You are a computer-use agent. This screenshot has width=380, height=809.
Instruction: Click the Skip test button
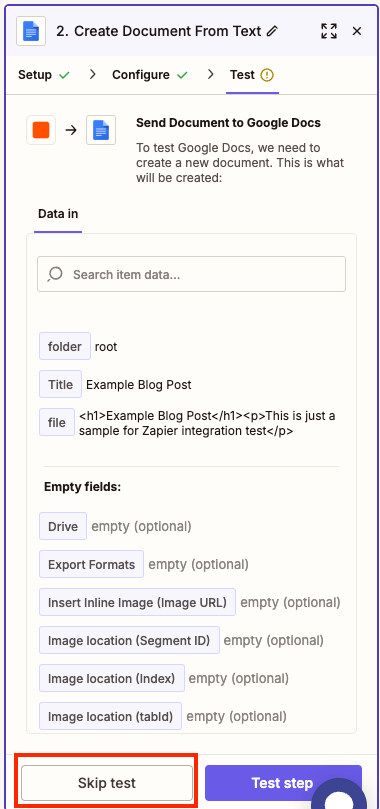pos(107,783)
